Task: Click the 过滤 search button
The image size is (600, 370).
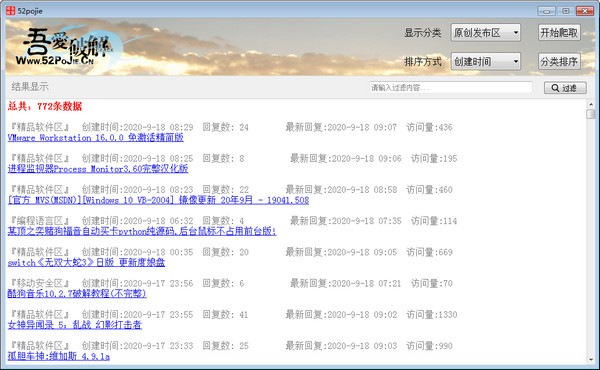Action: (x=565, y=88)
